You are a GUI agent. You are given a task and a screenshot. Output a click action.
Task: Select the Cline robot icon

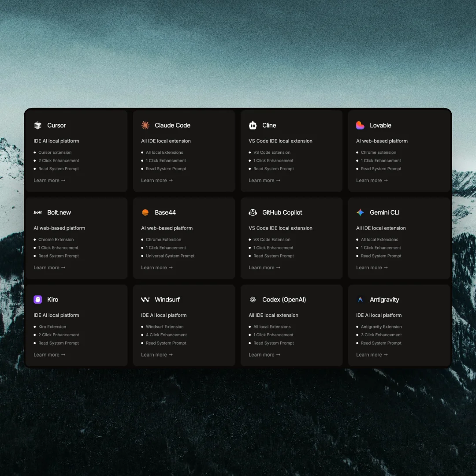253,125
